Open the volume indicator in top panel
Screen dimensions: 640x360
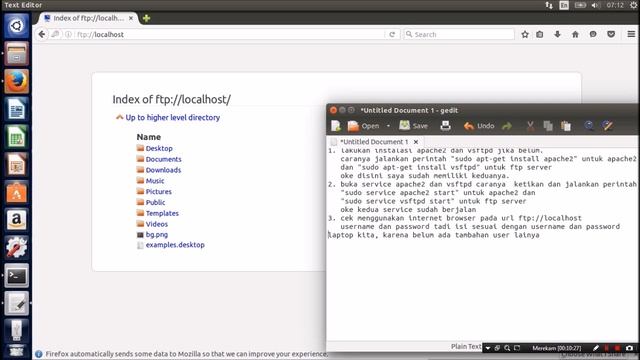point(596,5)
